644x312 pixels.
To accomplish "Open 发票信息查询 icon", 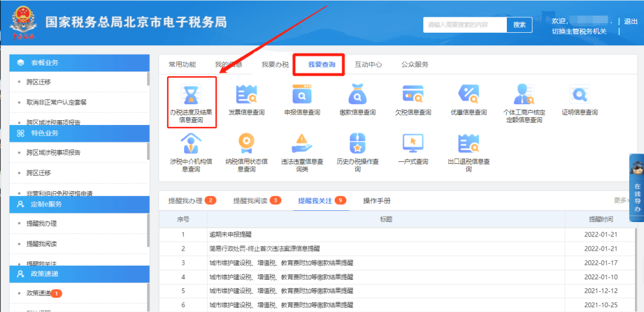I will pyautogui.click(x=246, y=94).
